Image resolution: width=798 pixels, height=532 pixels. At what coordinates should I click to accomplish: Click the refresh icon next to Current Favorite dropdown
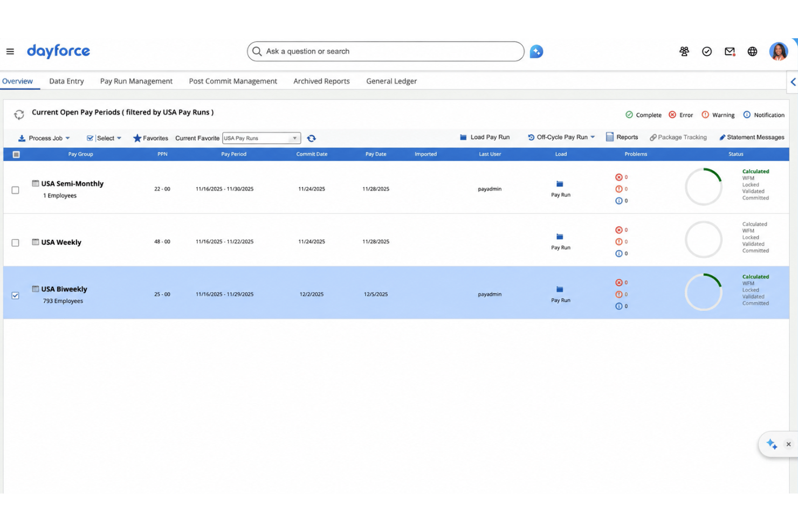point(311,138)
